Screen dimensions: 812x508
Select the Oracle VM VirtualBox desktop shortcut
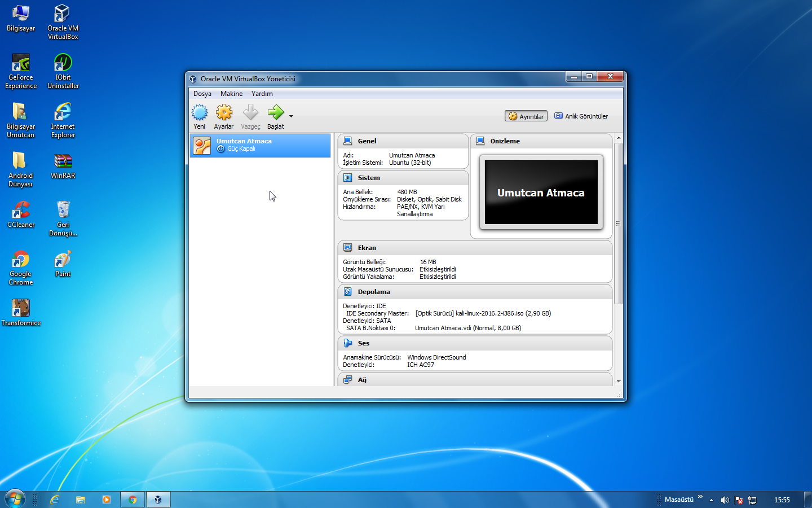click(x=63, y=22)
